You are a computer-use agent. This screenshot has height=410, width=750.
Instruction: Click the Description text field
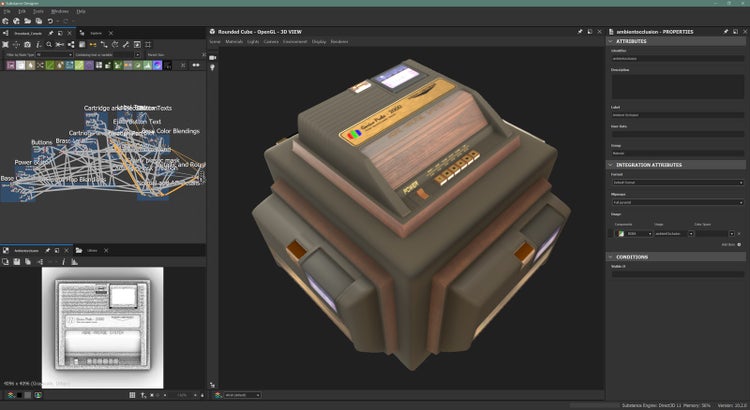pyautogui.click(x=676, y=87)
